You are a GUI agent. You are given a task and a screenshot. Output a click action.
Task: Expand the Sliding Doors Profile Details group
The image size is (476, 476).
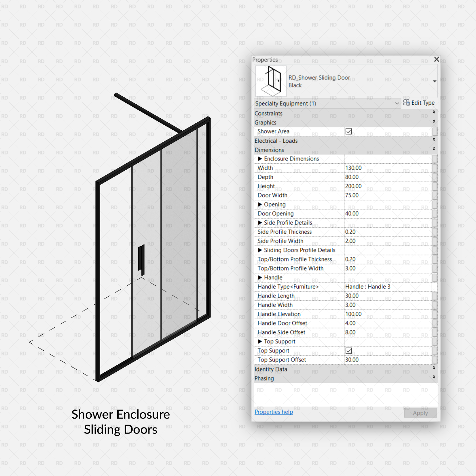coord(260,250)
